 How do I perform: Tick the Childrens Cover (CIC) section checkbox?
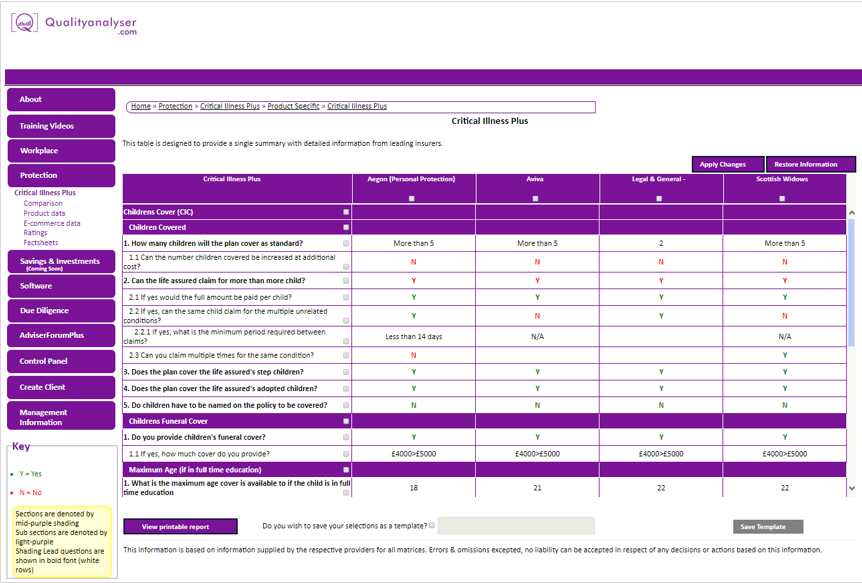346,212
